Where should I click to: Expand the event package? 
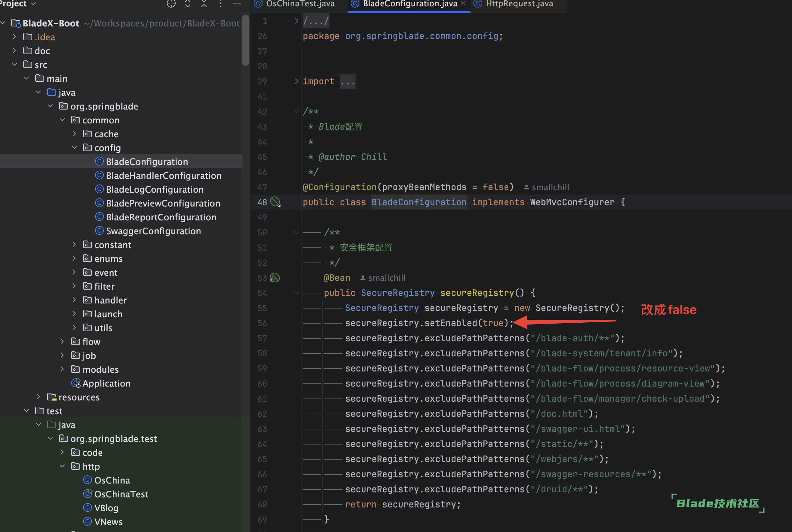click(x=74, y=272)
